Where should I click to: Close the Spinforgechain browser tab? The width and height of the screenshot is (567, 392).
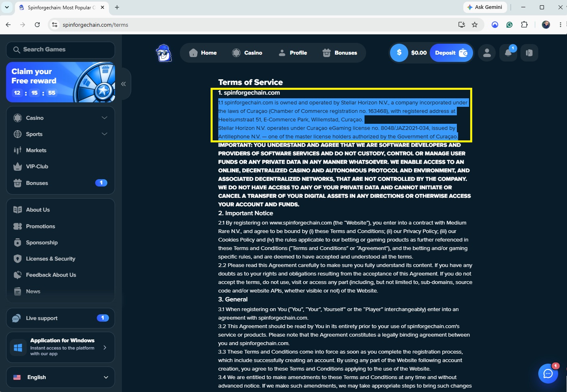click(x=102, y=7)
